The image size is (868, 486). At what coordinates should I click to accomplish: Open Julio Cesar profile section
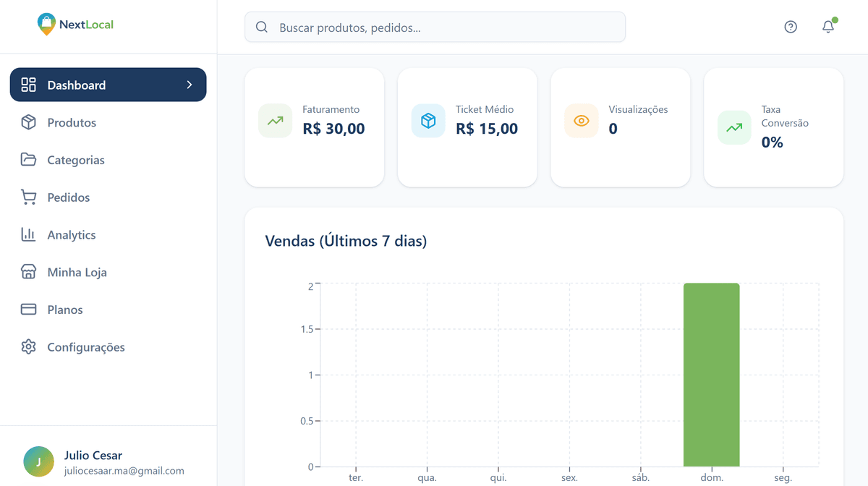coord(93,461)
